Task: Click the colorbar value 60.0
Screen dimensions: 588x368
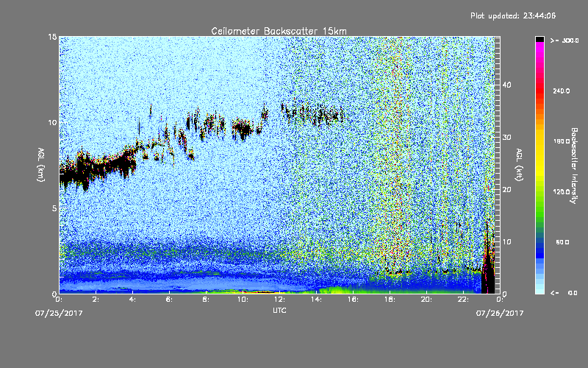Action: [x=562, y=242]
